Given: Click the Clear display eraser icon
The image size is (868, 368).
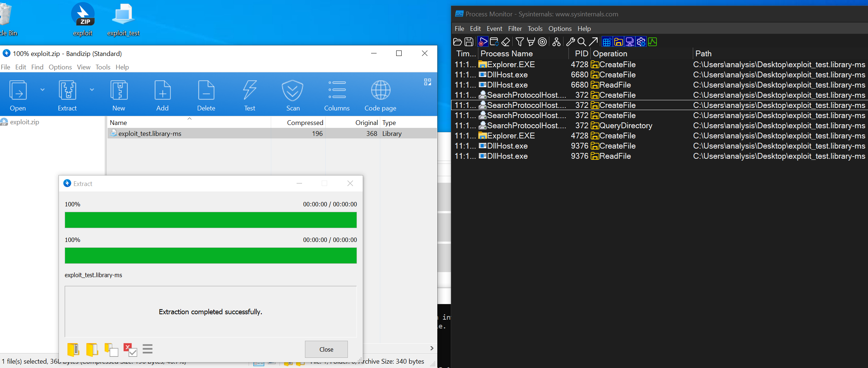Looking at the screenshot, I should [x=506, y=42].
